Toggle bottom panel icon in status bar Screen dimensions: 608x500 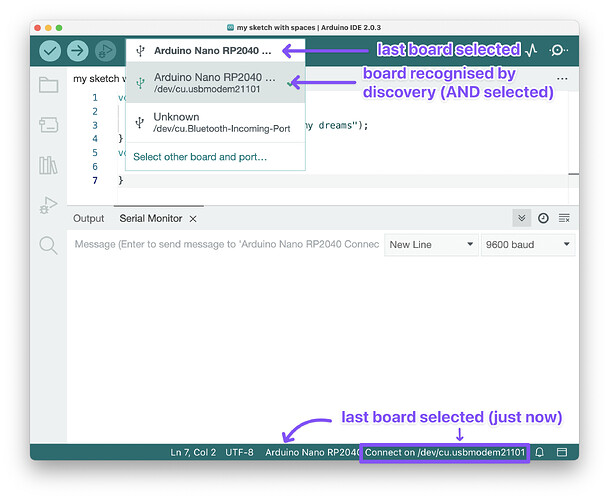[562, 452]
